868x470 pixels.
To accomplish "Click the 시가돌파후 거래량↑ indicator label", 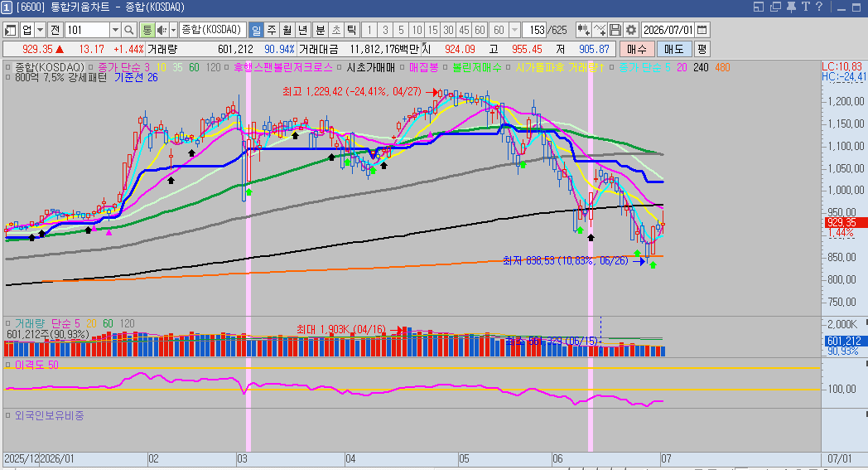I will pyautogui.click(x=560, y=68).
